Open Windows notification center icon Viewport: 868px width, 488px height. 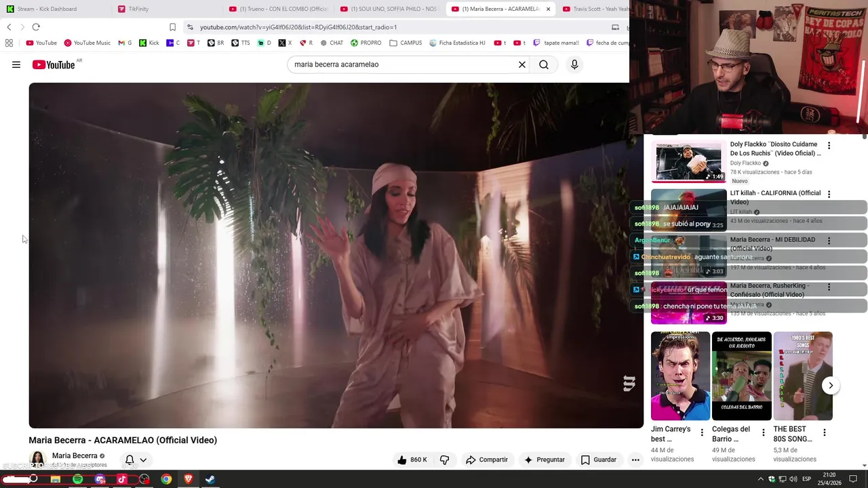[x=853, y=479]
